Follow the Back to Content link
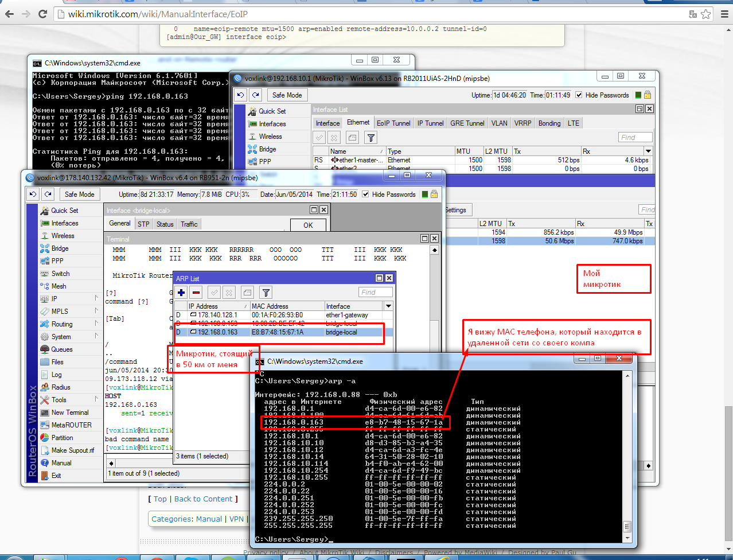Image resolution: width=733 pixels, height=560 pixels. click(203, 499)
